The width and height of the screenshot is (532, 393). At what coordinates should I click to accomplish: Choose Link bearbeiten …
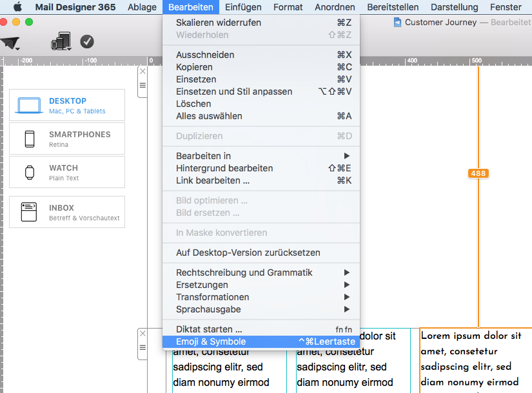261,180
